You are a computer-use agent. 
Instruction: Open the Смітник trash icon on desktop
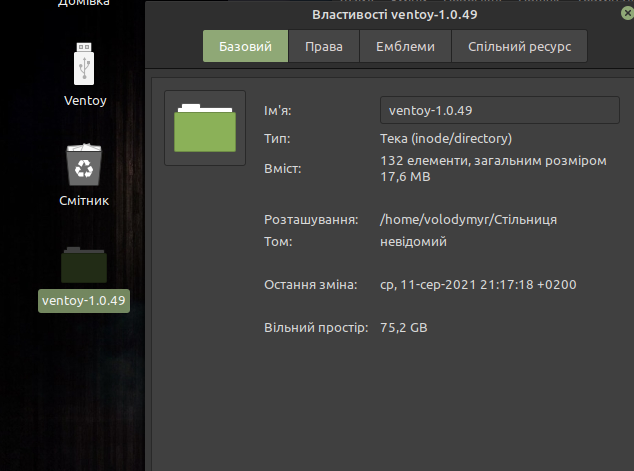(84, 164)
